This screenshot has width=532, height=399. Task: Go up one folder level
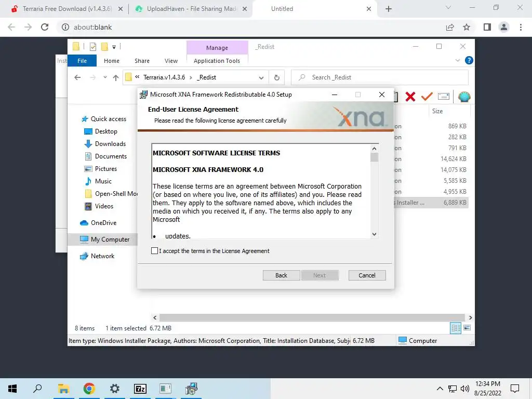point(116,78)
